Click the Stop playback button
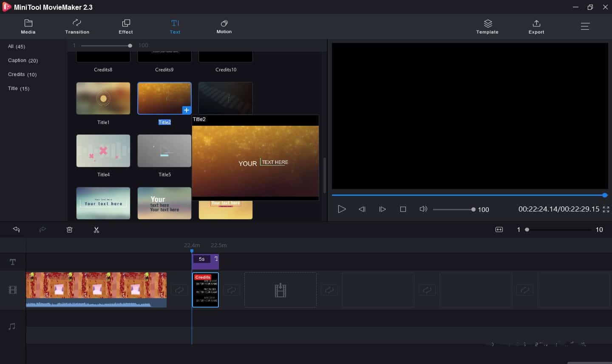Screen dimensions: 612x364 coord(403,209)
